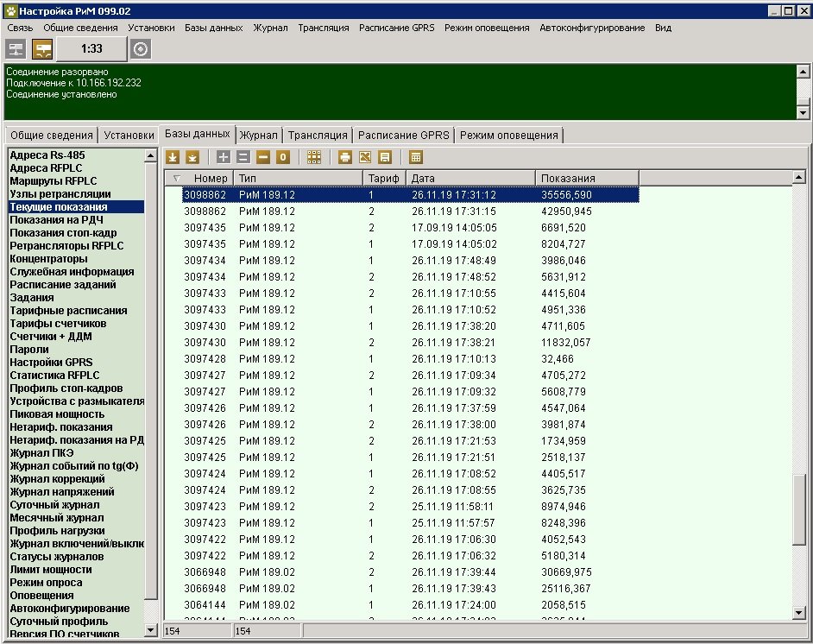
Task: Open the Связь menu
Action: [20, 28]
